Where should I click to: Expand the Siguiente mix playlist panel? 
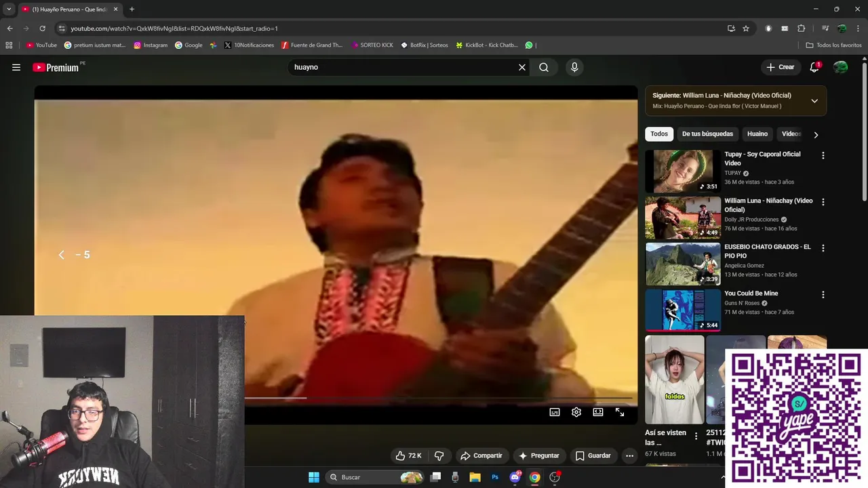click(814, 101)
